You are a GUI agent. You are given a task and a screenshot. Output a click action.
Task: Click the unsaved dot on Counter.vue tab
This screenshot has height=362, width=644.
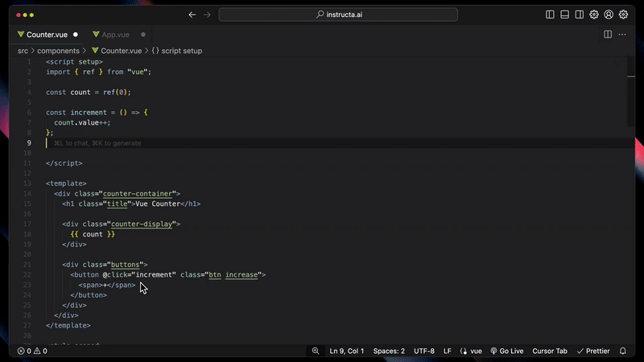[x=76, y=35]
